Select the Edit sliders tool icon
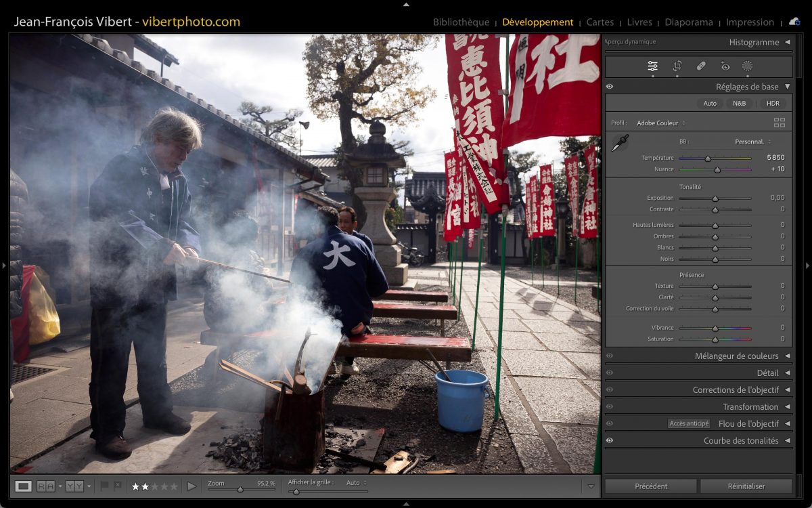Viewport: 812px width, 508px height. (652, 66)
